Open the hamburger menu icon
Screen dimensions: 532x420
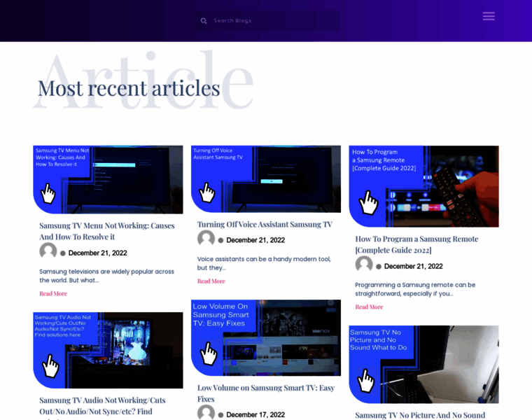coord(489,16)
